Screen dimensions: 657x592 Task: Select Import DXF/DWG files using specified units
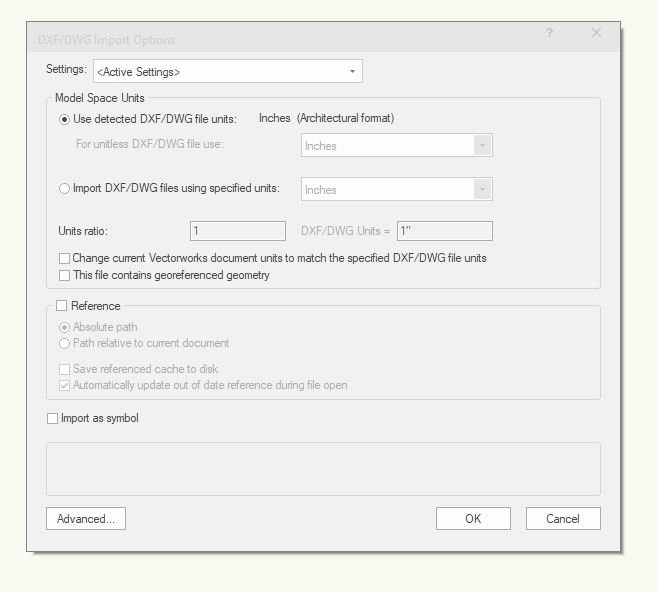(65, 188)
